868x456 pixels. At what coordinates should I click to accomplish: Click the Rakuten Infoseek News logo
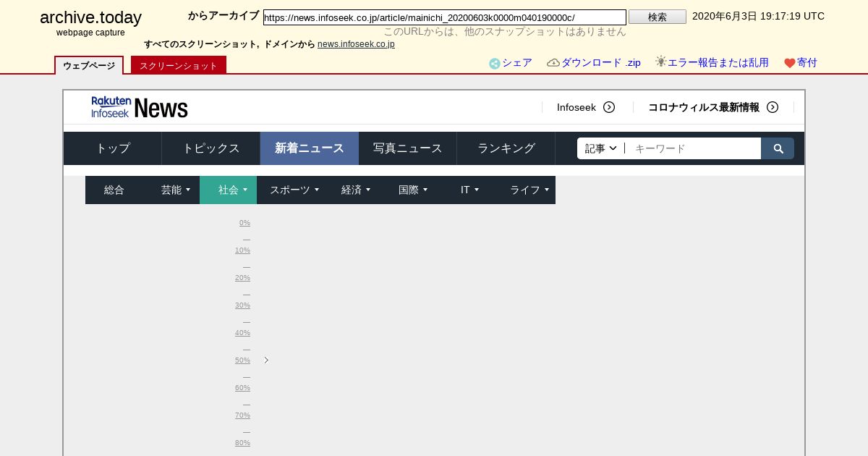[140, 107]
